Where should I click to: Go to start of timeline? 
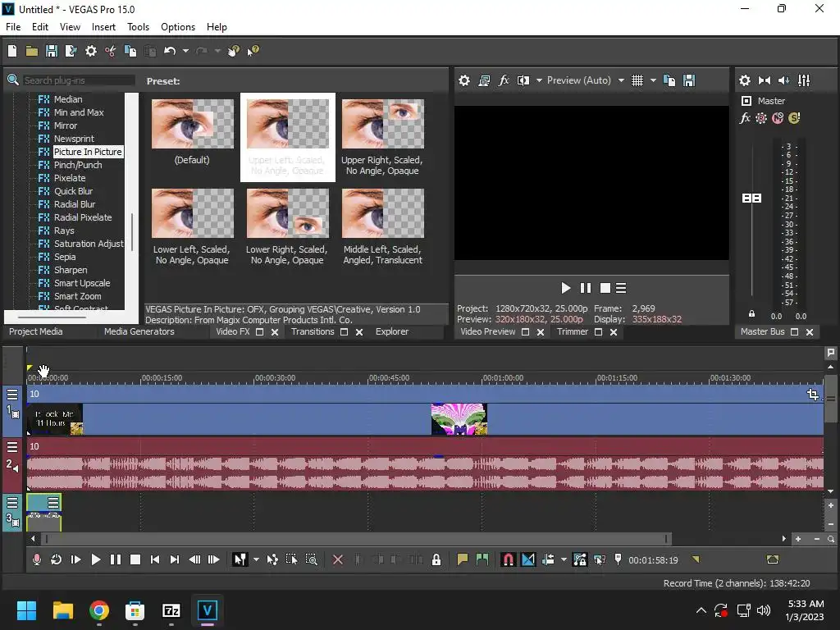155,559
